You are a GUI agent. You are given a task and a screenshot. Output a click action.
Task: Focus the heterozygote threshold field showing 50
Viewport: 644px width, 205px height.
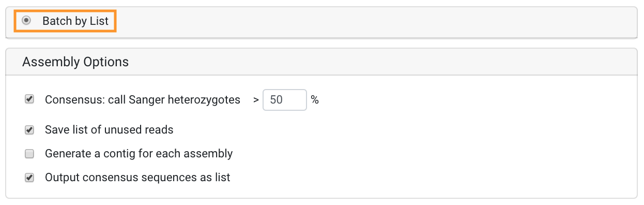coord(285,100)
